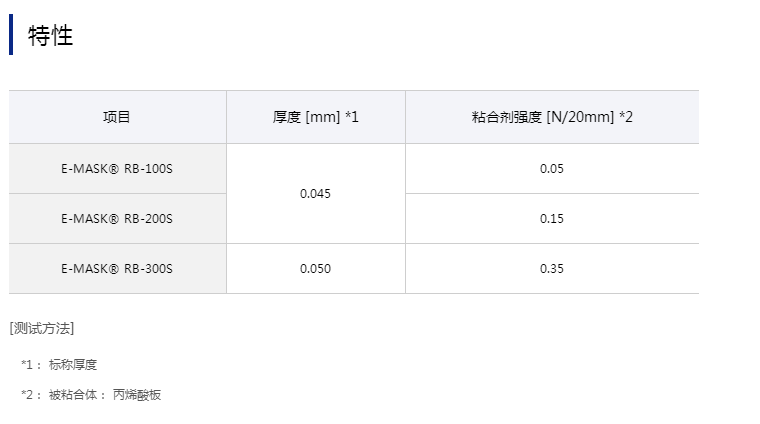Click the 0.15 adhesive strength value
This screenshot has width=760, height=424.
(551, 218)
